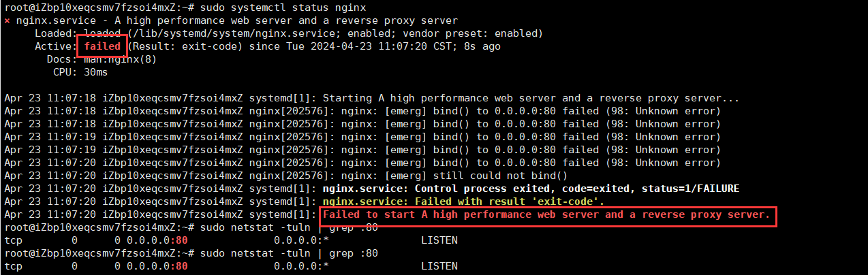This screenshot has height=275, width=868.
Task: Click the shell prompt before the systemctl command
Action: pos(99,7)
